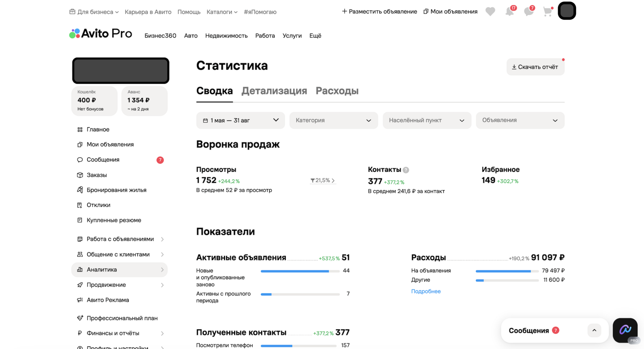The width and height of the screenshot is (644, 349).
Task: Expand the Аналитика sidebar section
Action: tap(120, 270)
